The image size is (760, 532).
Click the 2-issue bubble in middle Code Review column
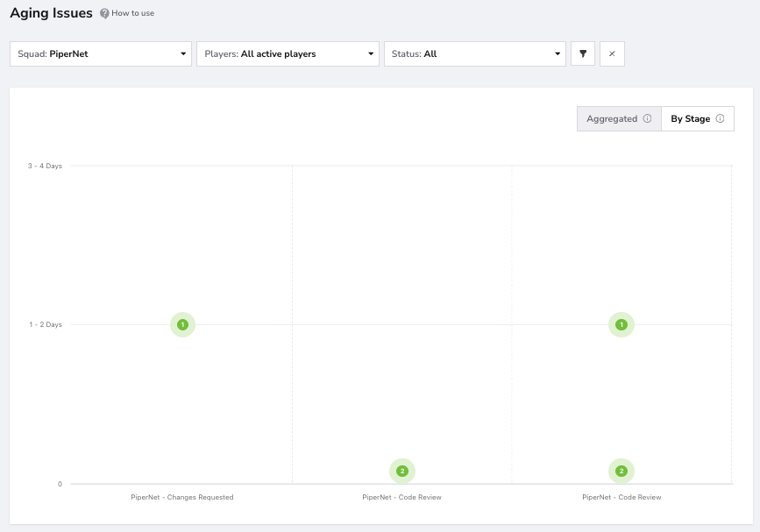[x=402, y=471]
